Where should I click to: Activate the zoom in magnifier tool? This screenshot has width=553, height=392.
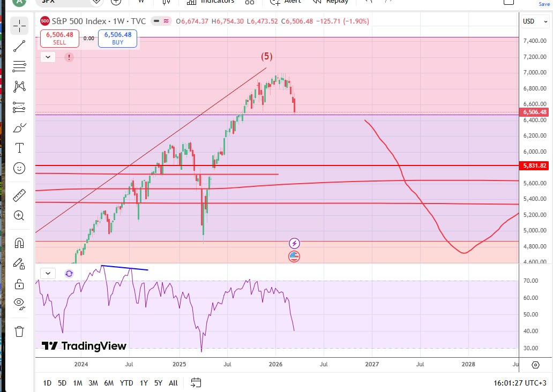click(19, 215)
